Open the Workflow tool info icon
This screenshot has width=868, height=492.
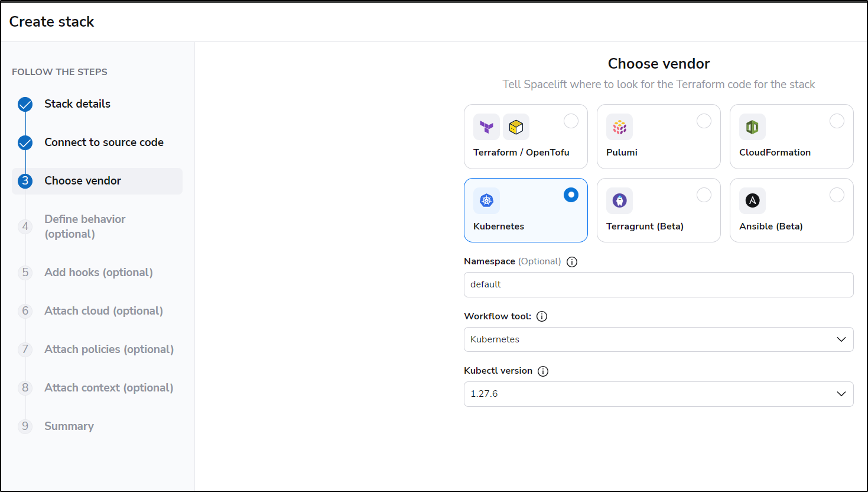tap(542, 316)
